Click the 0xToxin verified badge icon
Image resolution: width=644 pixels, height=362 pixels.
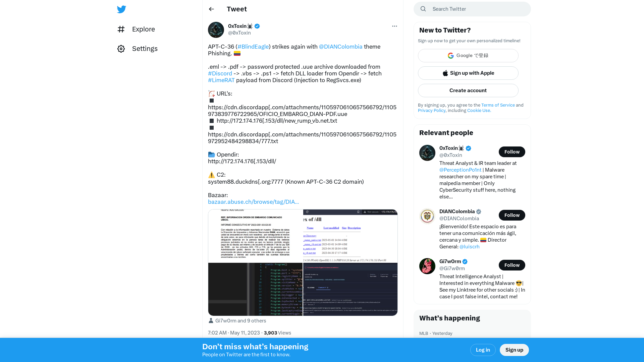click(x=257, y=25)
